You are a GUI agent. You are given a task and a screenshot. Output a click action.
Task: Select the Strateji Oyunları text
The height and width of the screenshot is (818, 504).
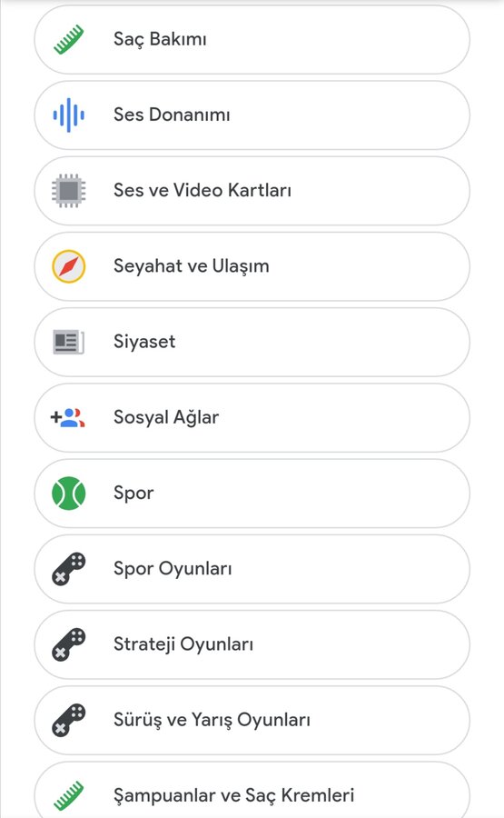[183, 644]
